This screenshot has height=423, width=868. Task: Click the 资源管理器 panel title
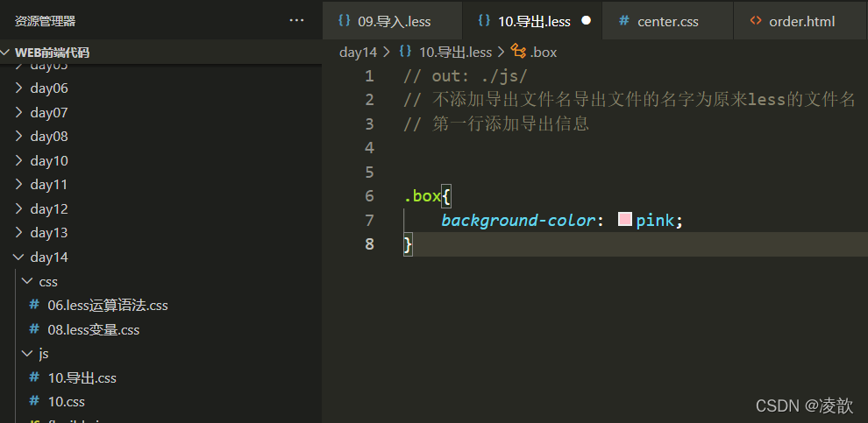[x=46, y=21]
